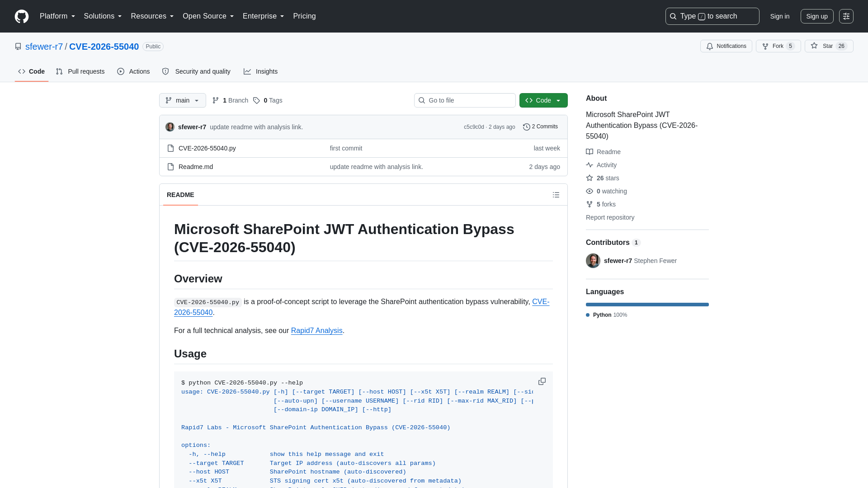868x488 pixels.
Task: Fork the repository using the Fork button
Action: click(778, 46)
